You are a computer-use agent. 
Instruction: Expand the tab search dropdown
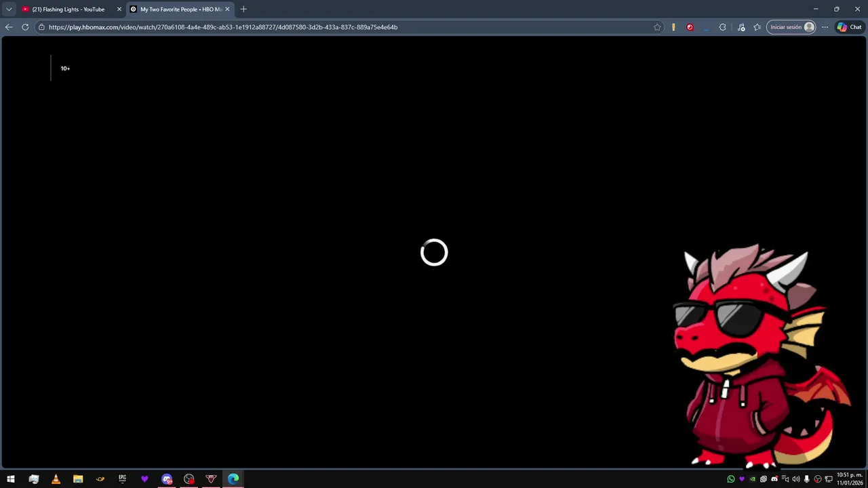click(x=9, y=9)
